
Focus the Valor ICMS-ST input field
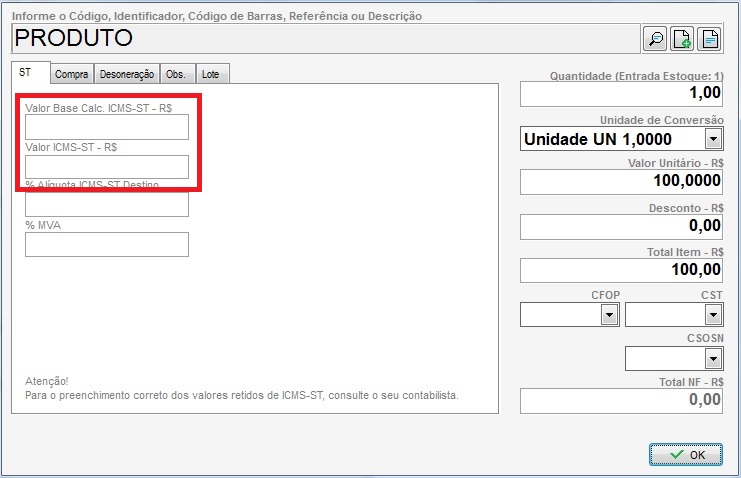pos(107,166)
